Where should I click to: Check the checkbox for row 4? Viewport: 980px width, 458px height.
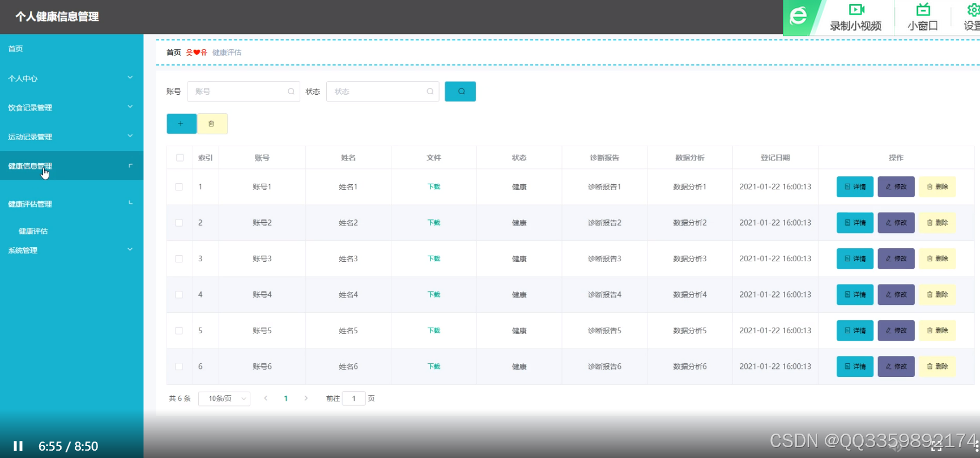[x=179, y=295]
